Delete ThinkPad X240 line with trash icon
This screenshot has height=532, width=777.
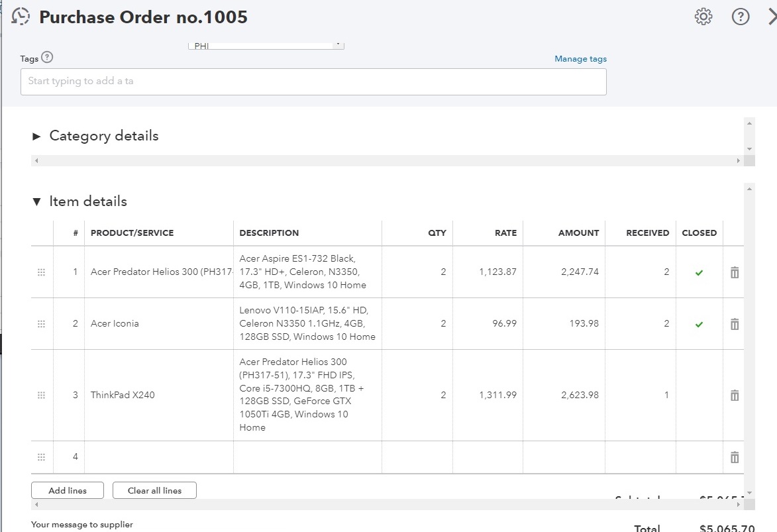(x=735, y=396)
